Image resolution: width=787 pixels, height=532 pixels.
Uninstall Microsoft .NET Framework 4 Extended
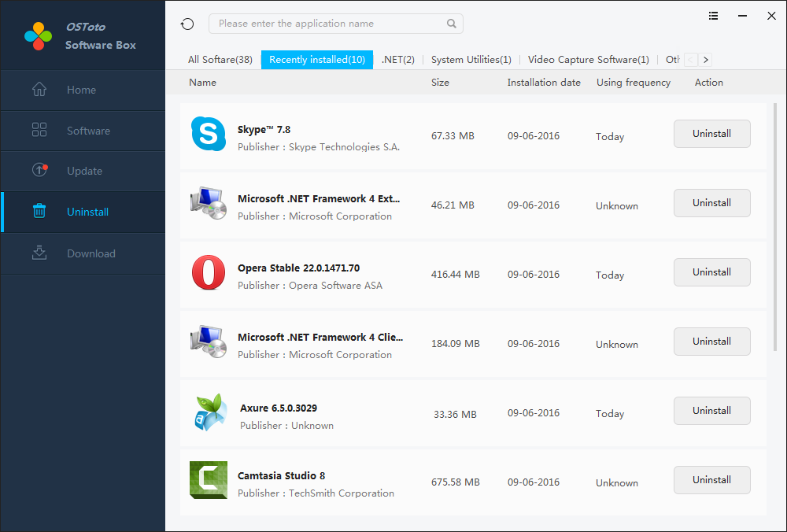pos(711,203)
